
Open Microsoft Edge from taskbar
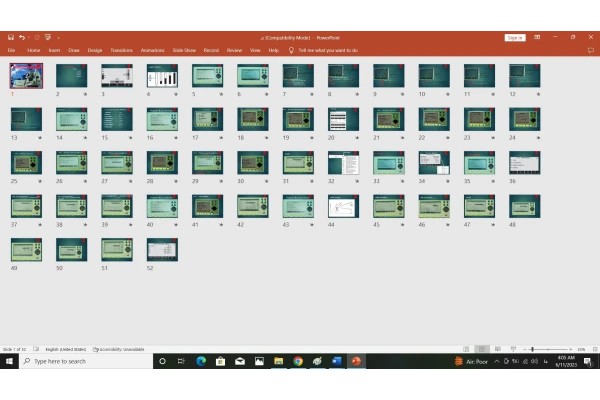[x=201, y=361]
